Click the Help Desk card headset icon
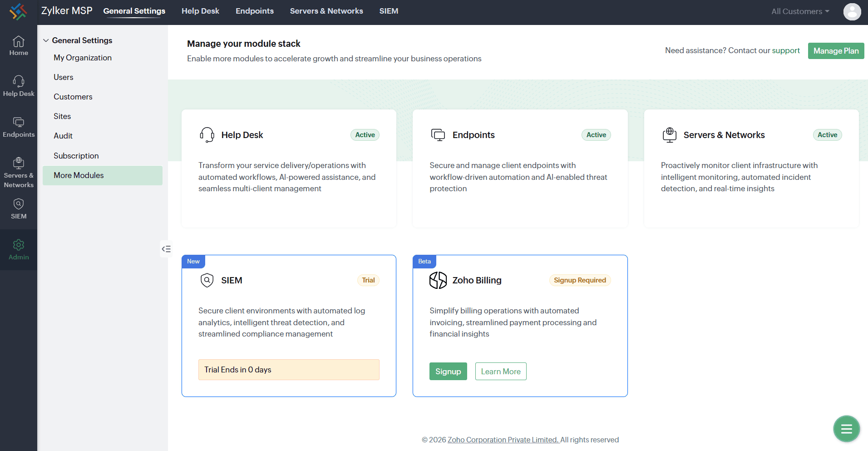 (x=207, y=135)
